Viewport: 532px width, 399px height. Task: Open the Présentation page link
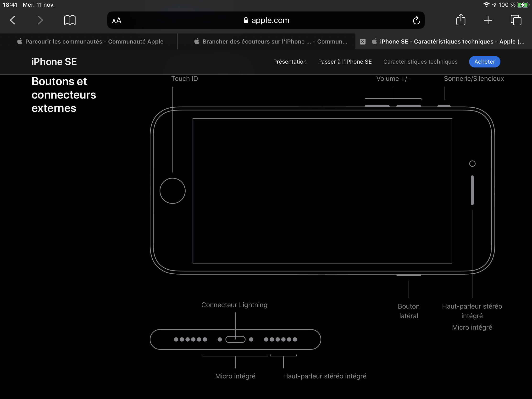click(x=290, y=62)
